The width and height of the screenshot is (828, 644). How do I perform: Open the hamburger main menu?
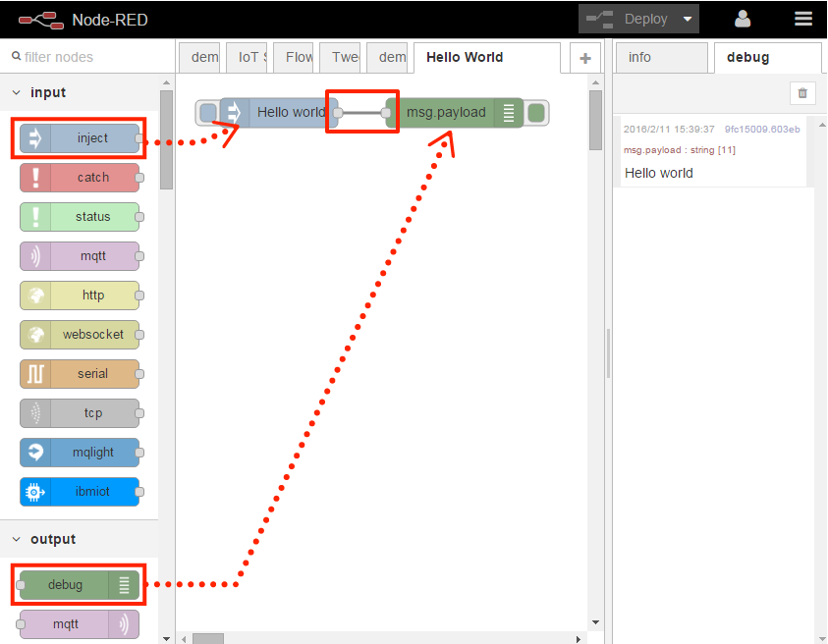click(x=803, y=19)
